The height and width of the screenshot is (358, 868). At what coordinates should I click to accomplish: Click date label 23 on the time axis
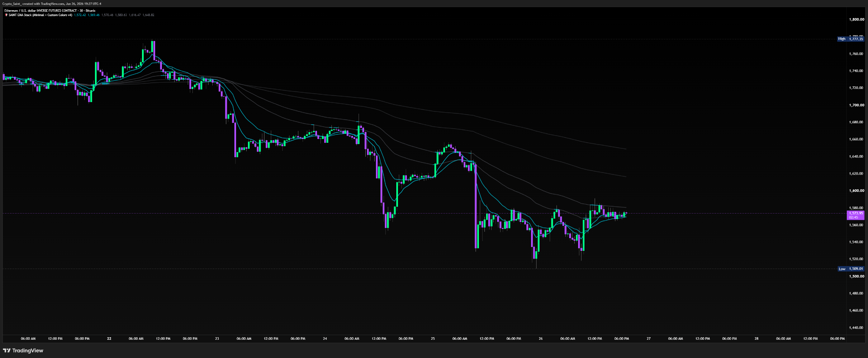[217, 339]
